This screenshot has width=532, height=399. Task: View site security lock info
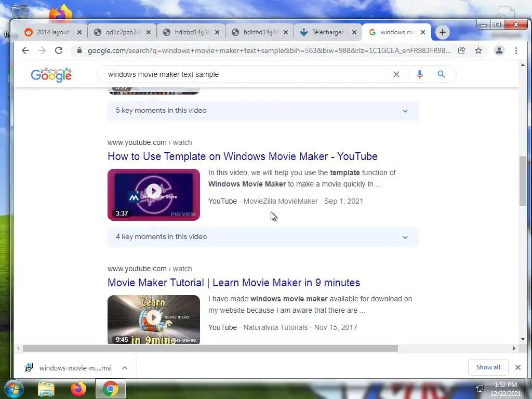(79, 50)
